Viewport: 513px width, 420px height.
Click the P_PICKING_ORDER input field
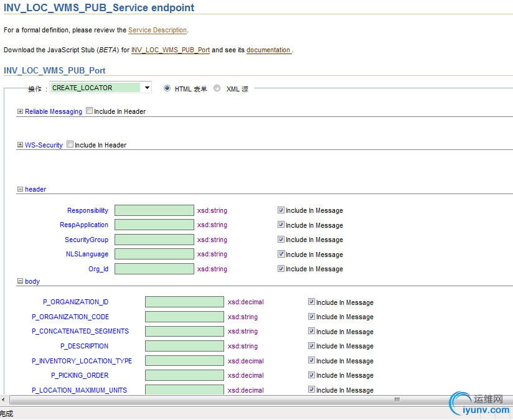pyautogui.click(x=184, y=375)
